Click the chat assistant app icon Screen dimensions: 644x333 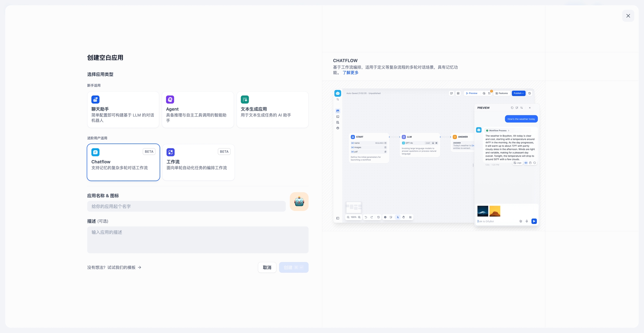[95, 100]
